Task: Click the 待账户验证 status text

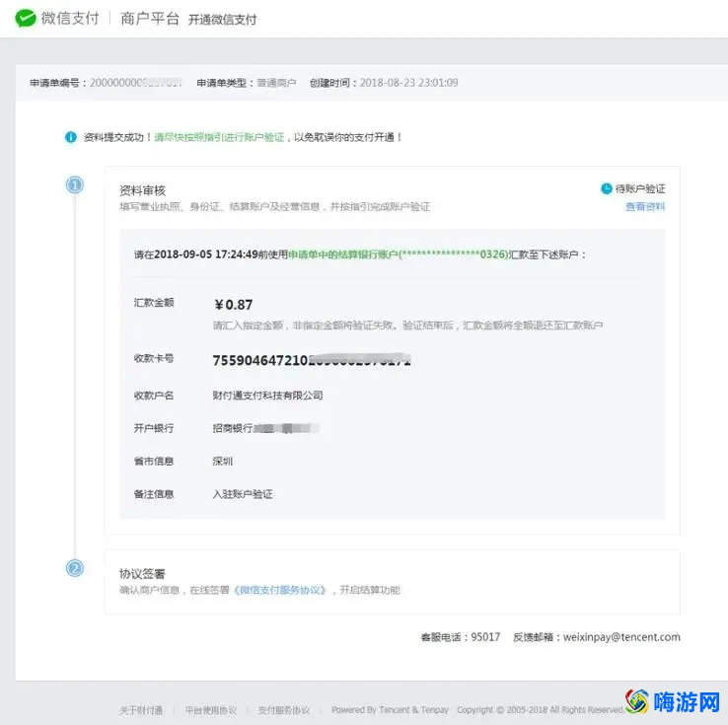Action: 640,188
